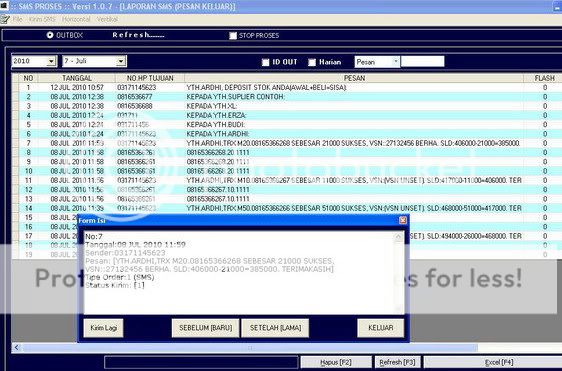The width and height of the screenshot is (562, 371).
Task: Expand the month dropdown showing 7 - Juli
Action: coord(121,62)
